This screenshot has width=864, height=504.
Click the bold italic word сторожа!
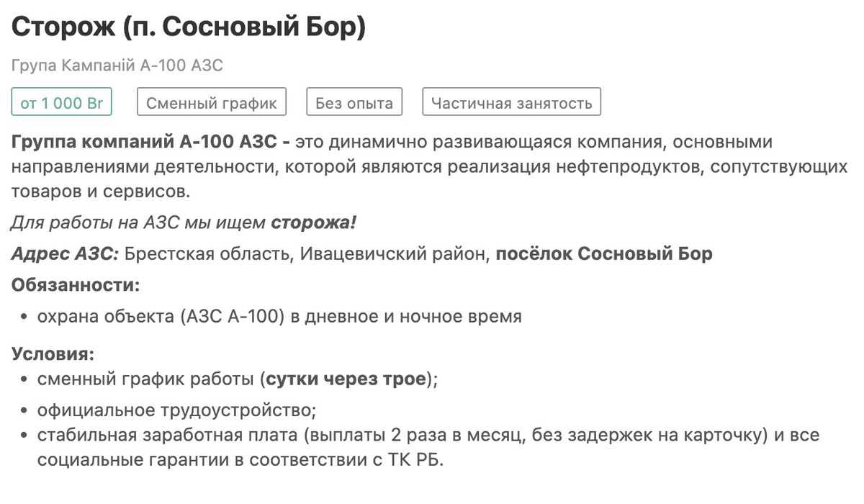coord(314,223)
